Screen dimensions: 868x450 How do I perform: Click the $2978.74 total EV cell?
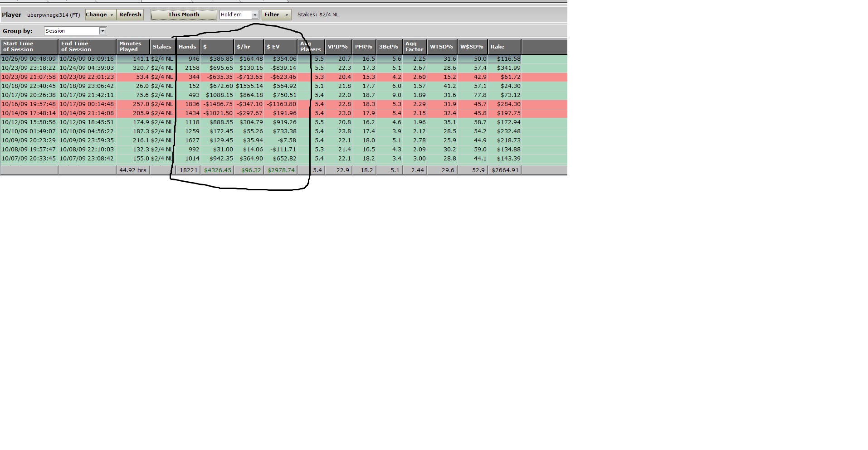tap(280, 170)
